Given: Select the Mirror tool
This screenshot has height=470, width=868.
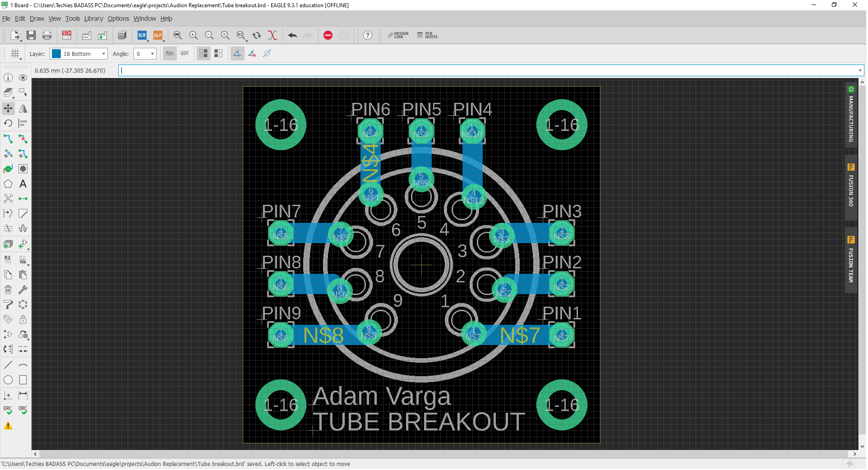Looking at the screenshot, I should point(23,108).
